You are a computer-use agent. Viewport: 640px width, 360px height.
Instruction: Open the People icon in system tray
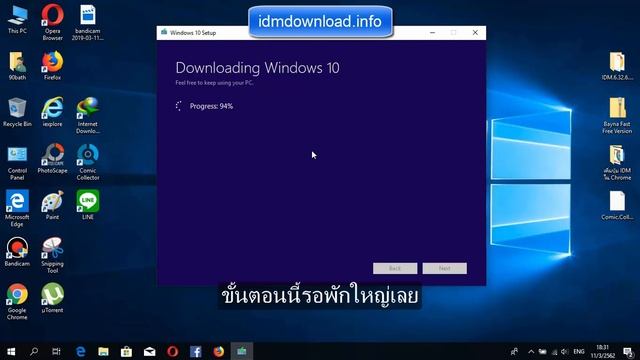click(514, 351)
